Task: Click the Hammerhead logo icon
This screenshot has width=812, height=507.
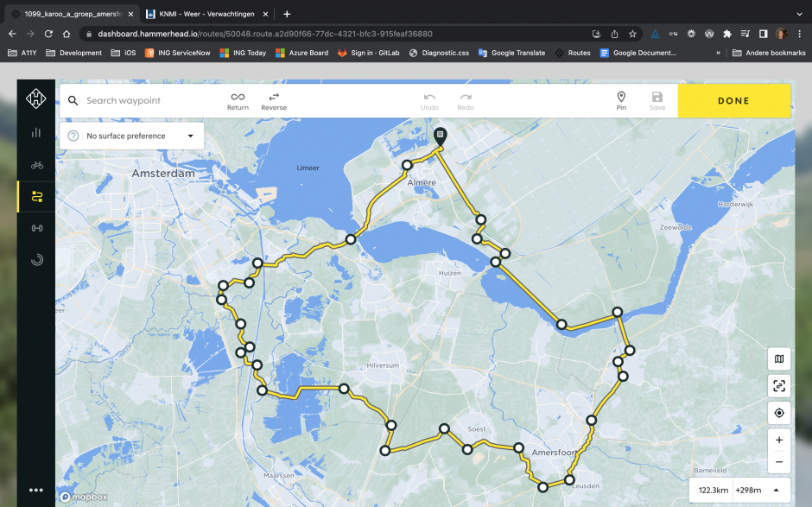Action: point(36,100)
